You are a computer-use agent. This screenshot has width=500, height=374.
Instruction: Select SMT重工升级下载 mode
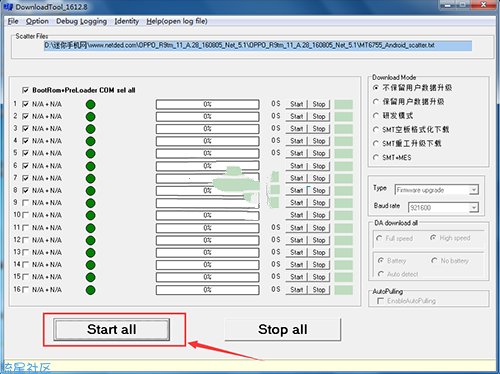pyautogui.click(x=376, y=143)
